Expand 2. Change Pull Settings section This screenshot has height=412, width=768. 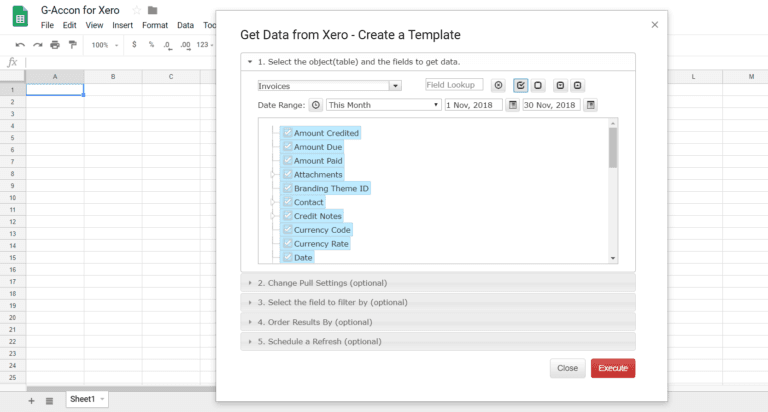click(438, 283)
